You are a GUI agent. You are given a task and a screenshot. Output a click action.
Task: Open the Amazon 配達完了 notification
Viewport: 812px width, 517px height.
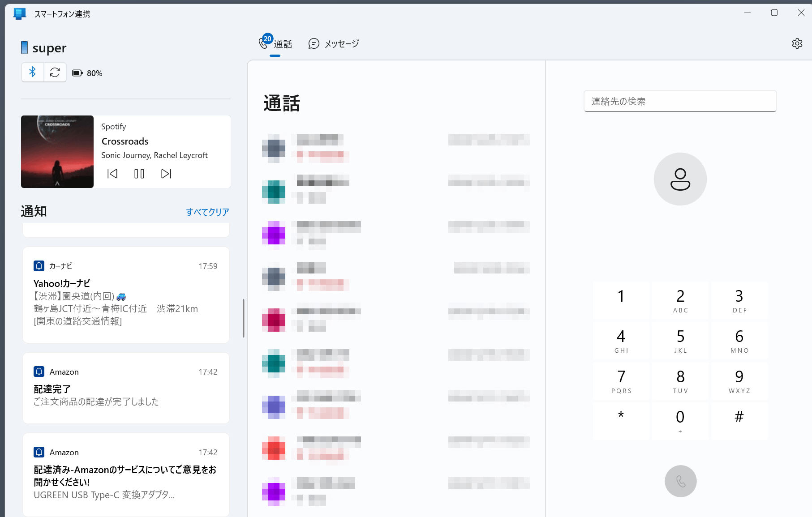(x=126, y=388)
